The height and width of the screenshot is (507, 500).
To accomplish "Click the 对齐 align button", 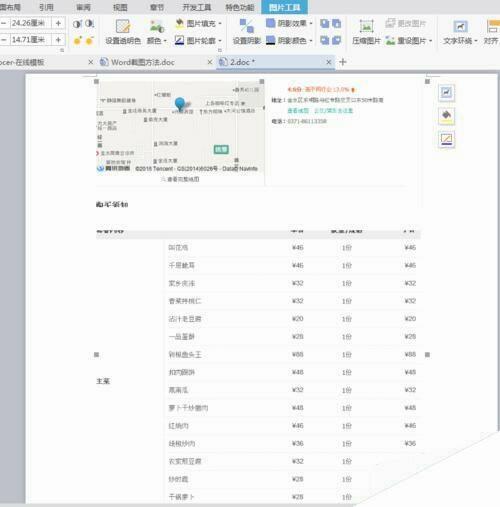I will (492, 32).
